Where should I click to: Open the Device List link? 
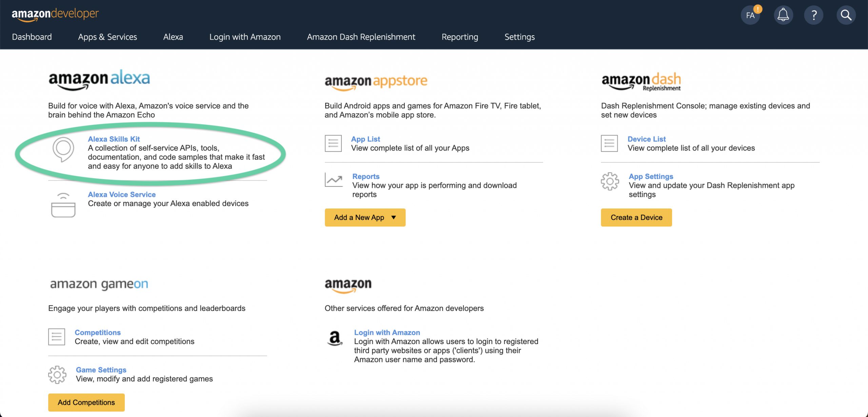(647, 139)
